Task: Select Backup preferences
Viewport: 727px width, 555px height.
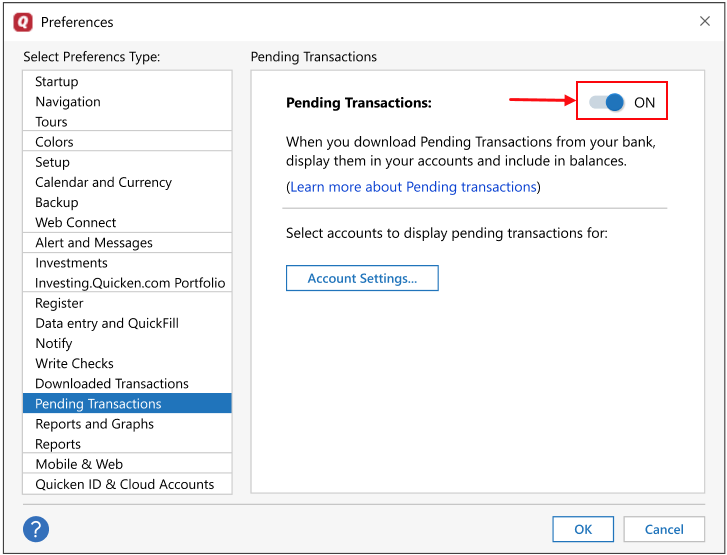Action: pos(57,202)
